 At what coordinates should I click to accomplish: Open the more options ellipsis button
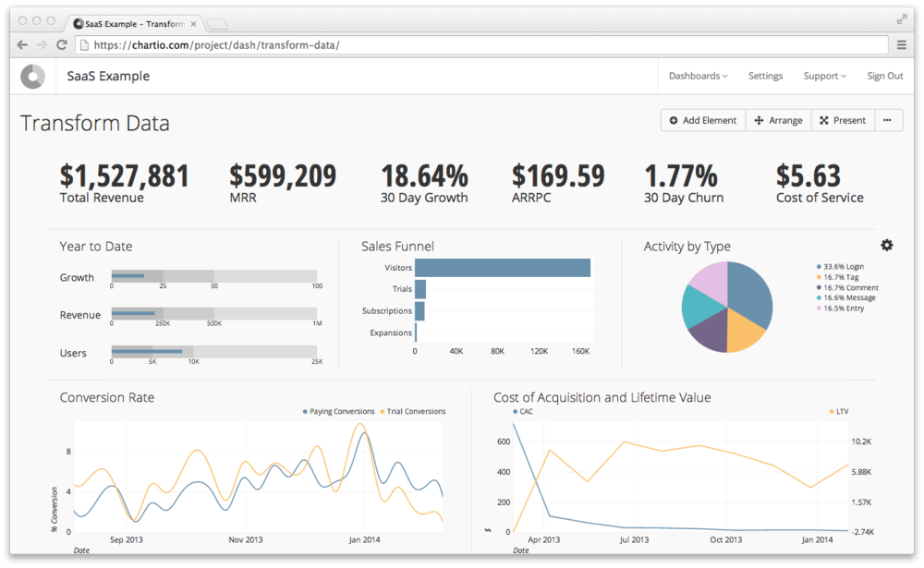pos(888,120)
